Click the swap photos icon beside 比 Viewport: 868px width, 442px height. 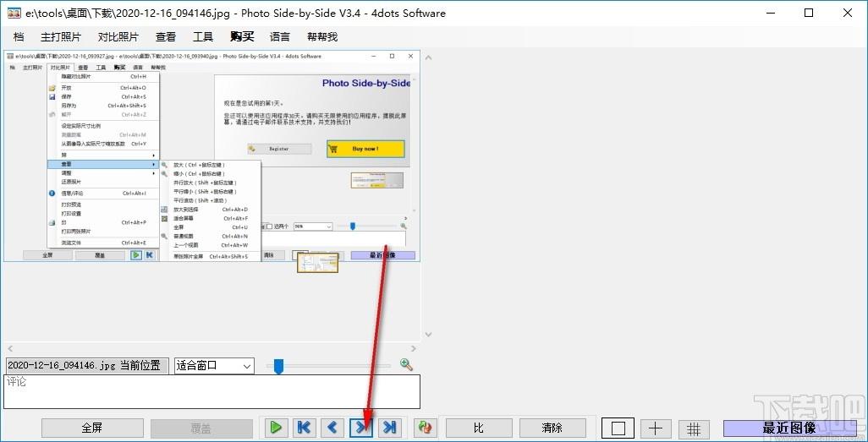click(x=425, y=428)
